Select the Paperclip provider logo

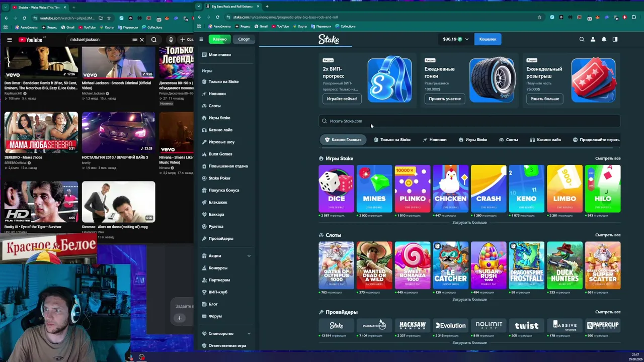coord(603,326)
